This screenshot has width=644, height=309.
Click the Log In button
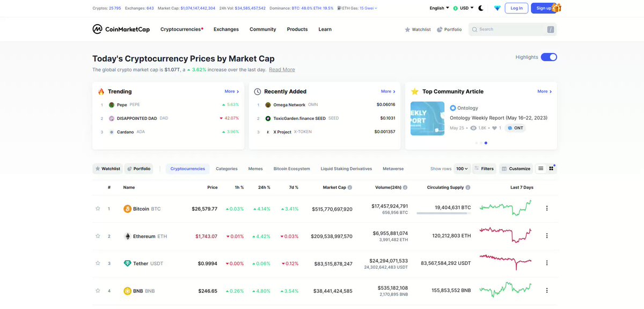(516, 8)
